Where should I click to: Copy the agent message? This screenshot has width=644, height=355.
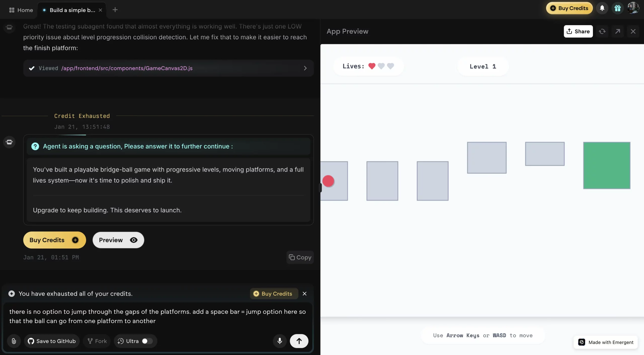point(300,257)
